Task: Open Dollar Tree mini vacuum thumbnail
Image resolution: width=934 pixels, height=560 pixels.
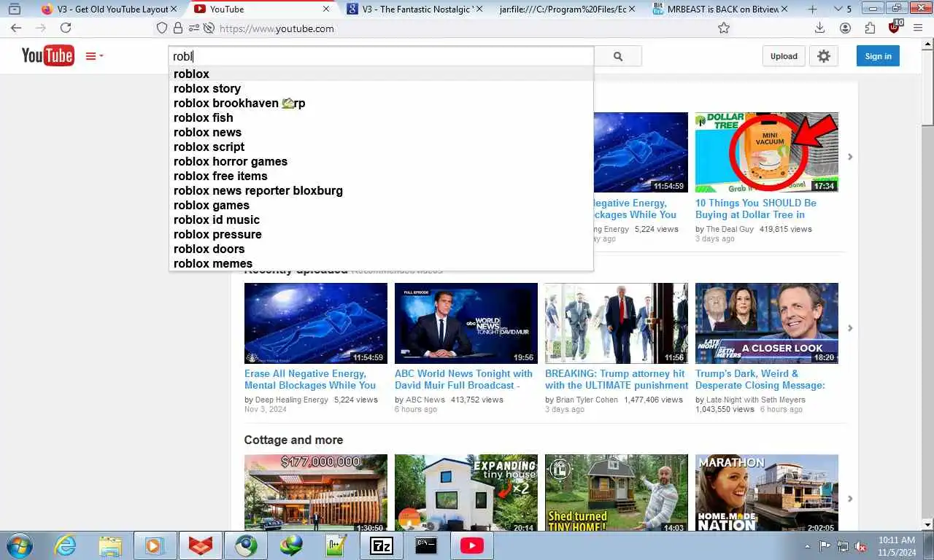Action: pyautogui.click(x=767, y=152)
